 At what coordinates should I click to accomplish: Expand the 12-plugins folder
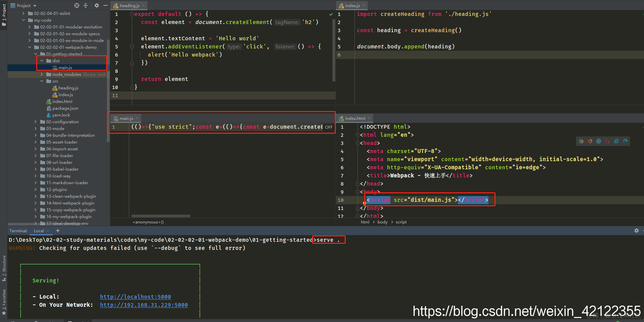36,190
